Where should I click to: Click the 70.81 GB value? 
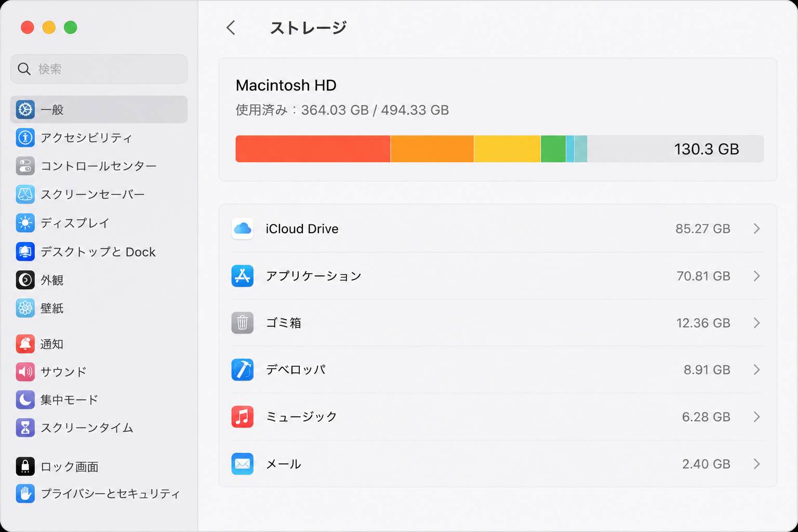pyautogui.click(x=703, y=276)
